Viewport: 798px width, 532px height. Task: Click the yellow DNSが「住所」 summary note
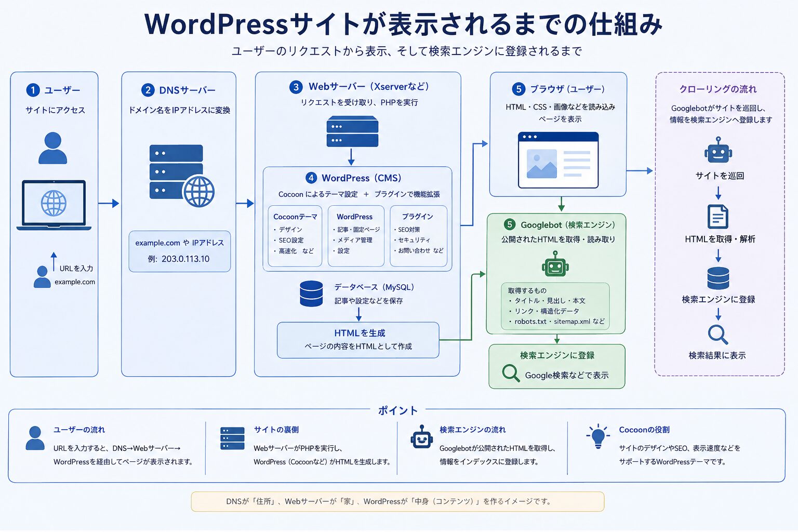pyautogui.click(x=397, y=502)
